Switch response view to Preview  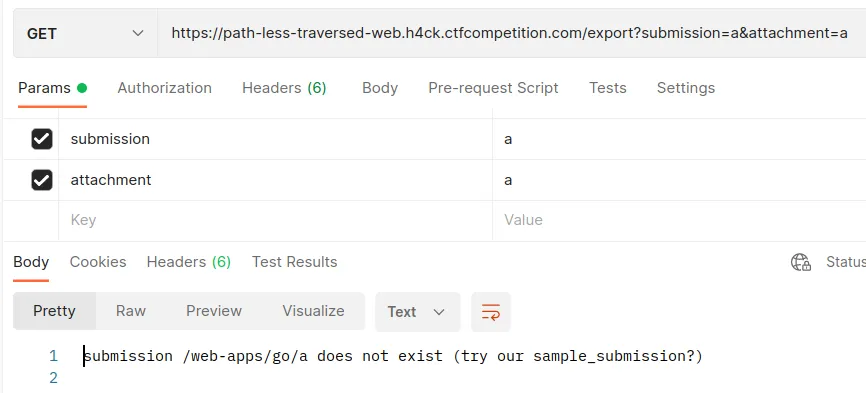tap(214, 311)
